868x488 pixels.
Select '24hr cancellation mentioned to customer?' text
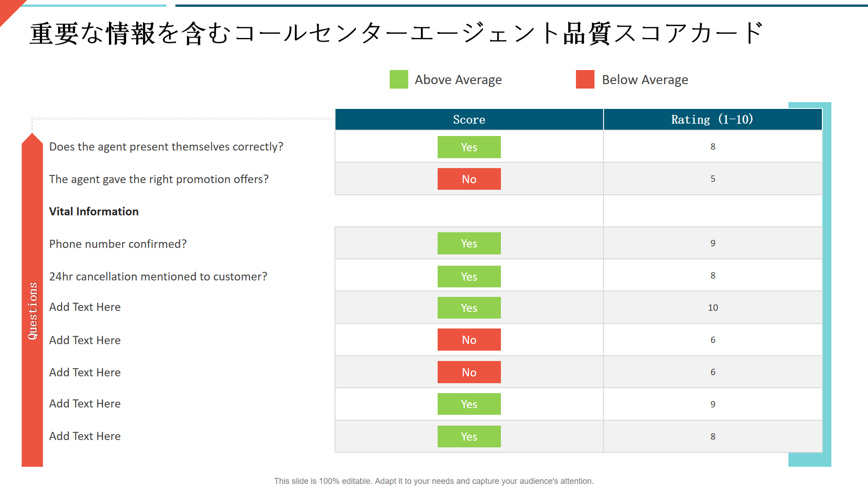(x=158, y=277)
